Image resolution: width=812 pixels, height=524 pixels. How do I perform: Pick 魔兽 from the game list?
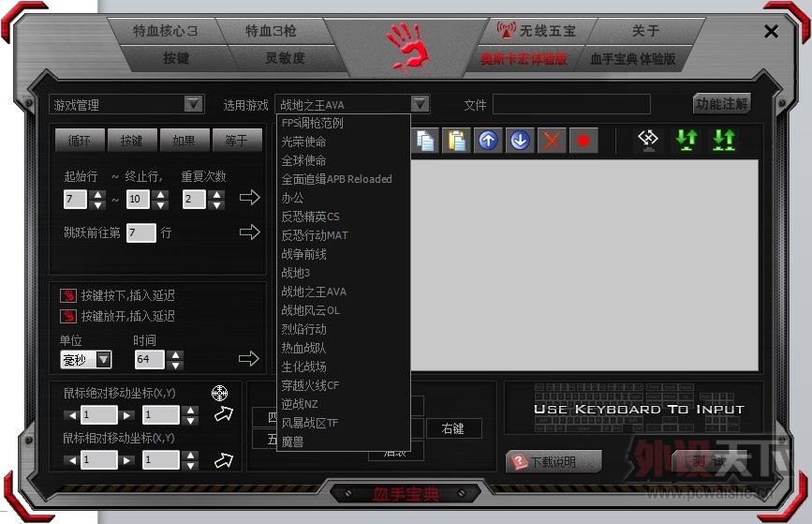[x=344, y=442]
